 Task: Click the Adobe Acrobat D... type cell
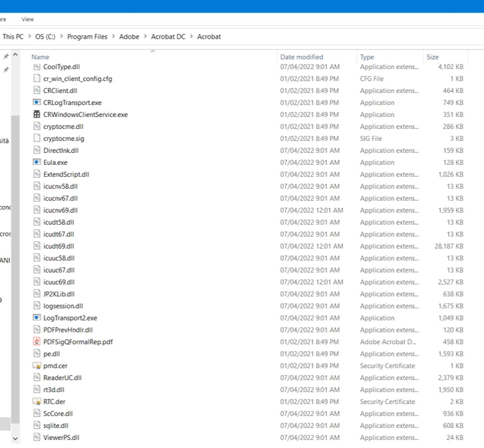tap(388, 342)
